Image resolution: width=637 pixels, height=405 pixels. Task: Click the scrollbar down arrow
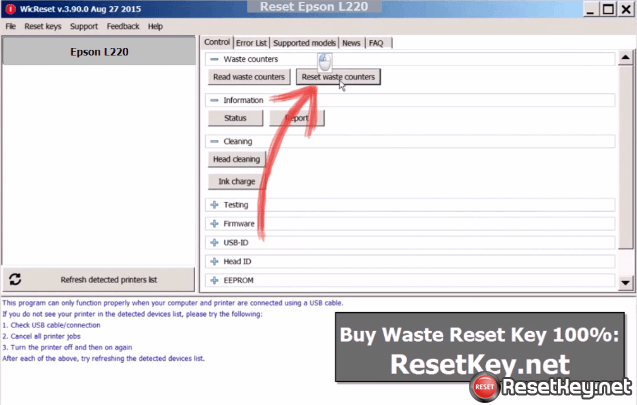tap(625, 283)
